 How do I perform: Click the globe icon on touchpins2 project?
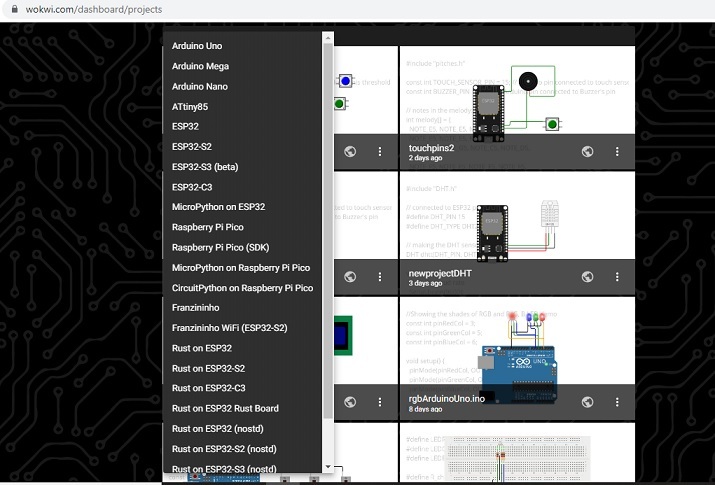(x=588, y=152)
